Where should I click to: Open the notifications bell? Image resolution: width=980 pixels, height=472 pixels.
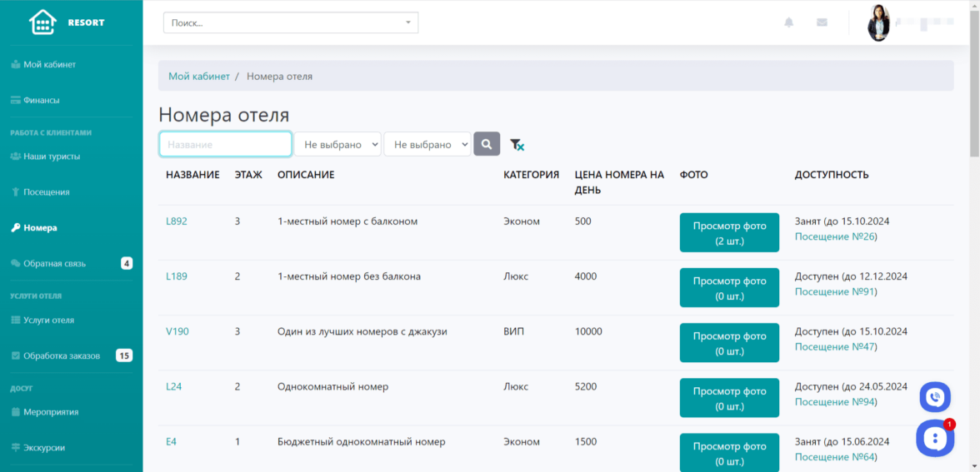pyautogui.click(x=788, y=22)
